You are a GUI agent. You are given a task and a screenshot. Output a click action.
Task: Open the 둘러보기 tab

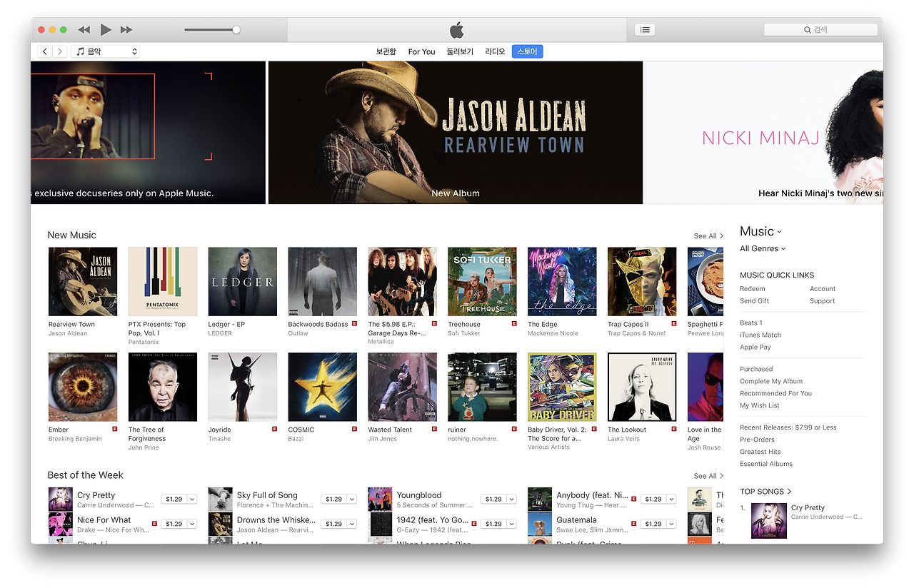pos(460,51)
